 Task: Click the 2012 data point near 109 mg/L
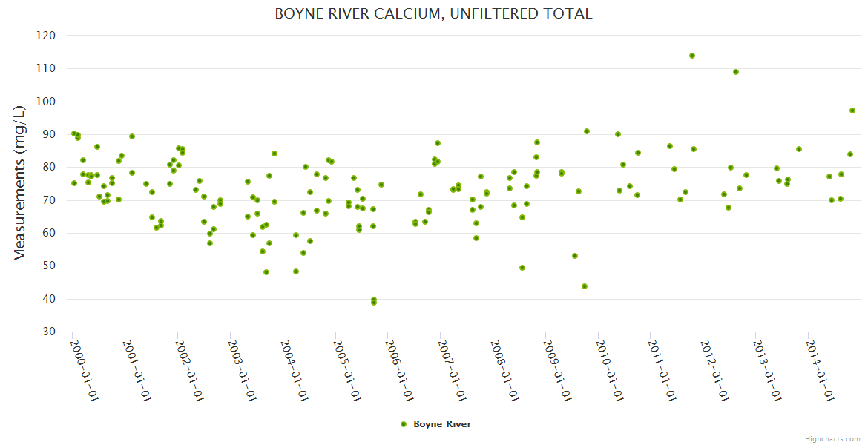coord(736,72)
